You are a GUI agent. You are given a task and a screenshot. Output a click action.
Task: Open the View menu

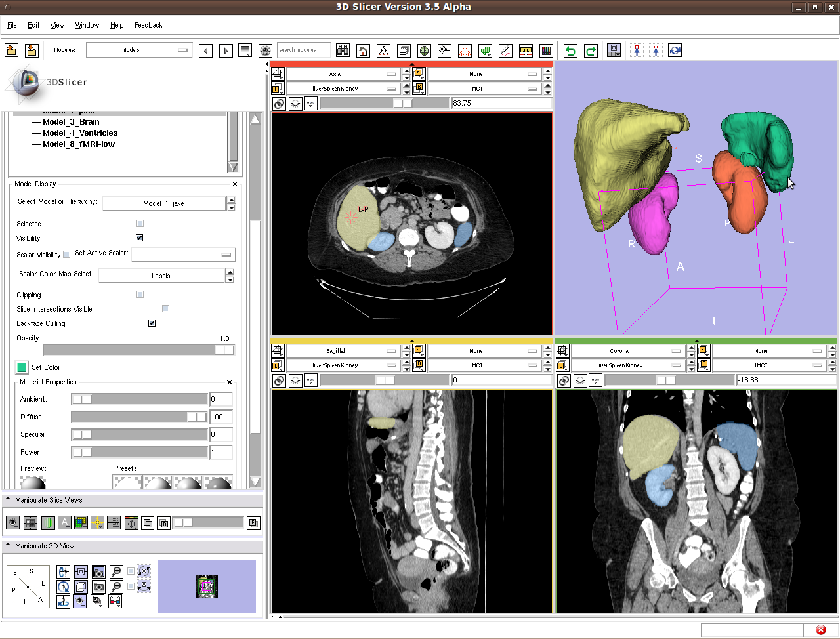pos(57,25)
